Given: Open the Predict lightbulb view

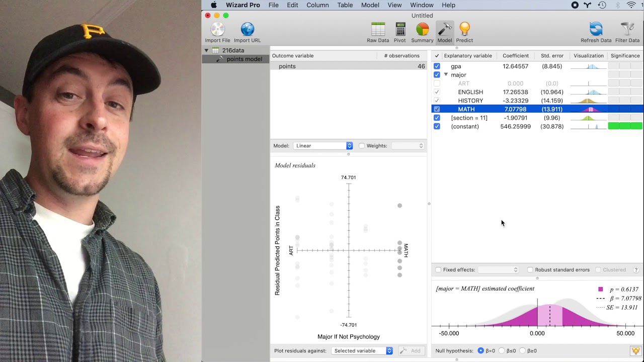Looking at the screenshot, I should coord(464,33).
